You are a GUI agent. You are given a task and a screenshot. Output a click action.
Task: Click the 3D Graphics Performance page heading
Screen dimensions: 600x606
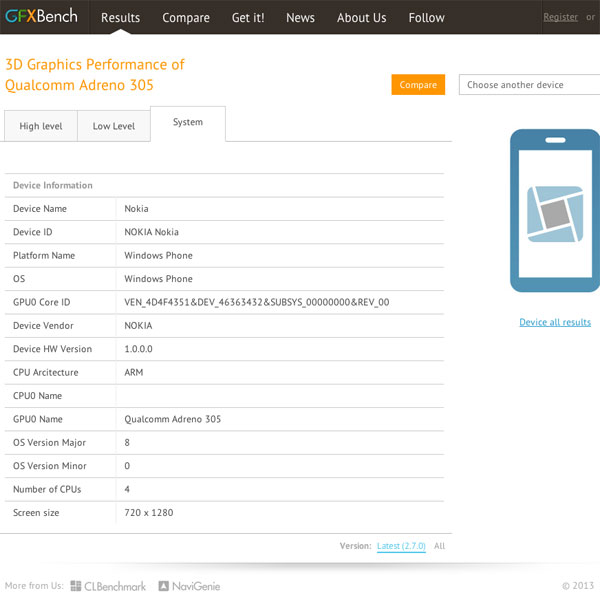coord(95,75)
